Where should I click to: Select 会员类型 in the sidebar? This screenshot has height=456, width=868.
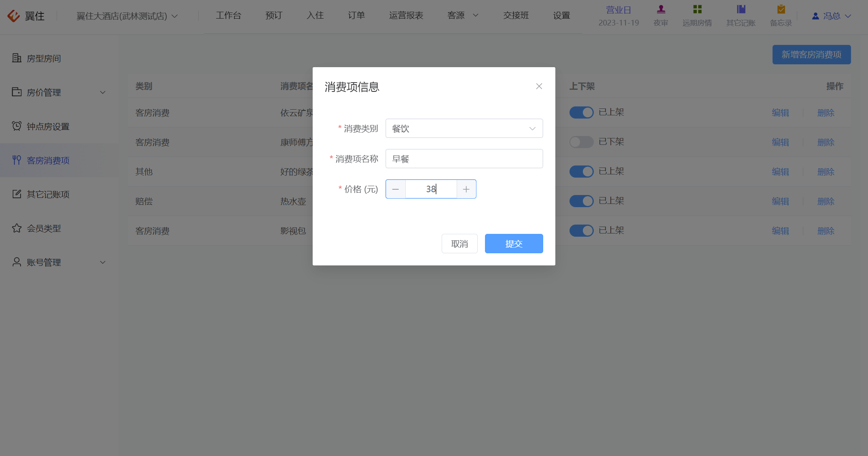point(59,228)
